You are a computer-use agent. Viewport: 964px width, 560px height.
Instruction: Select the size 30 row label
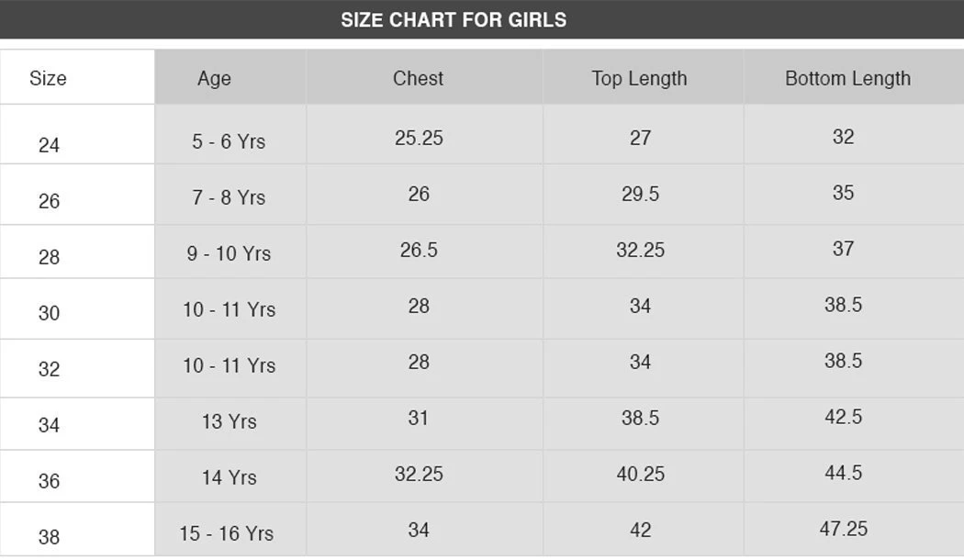[49, 313]
